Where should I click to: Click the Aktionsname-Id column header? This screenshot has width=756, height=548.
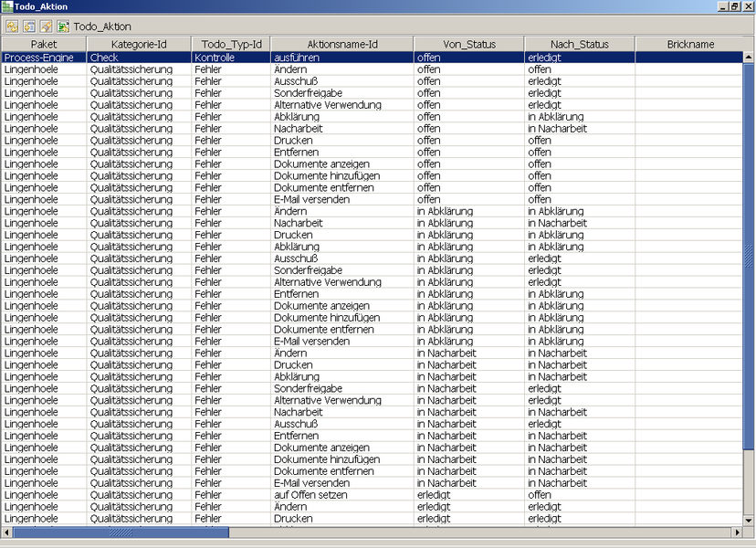342,44
